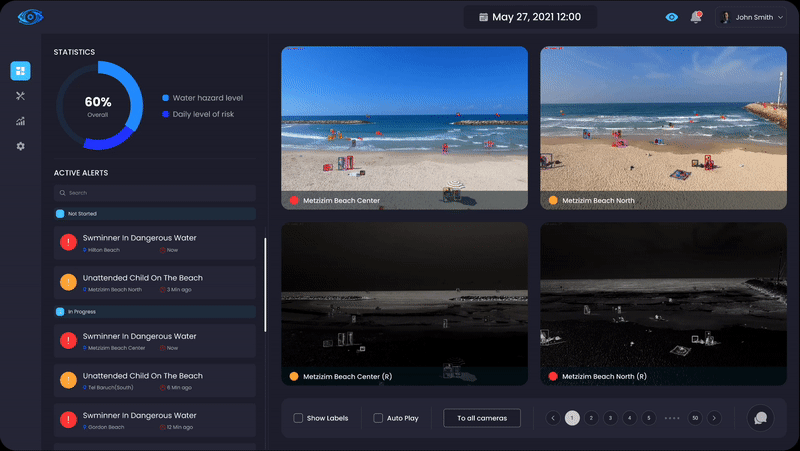The image size is (800, 451).
Task: Click the calendar icon beside the date
Action: pyautogui.click(x=483, y=17)
